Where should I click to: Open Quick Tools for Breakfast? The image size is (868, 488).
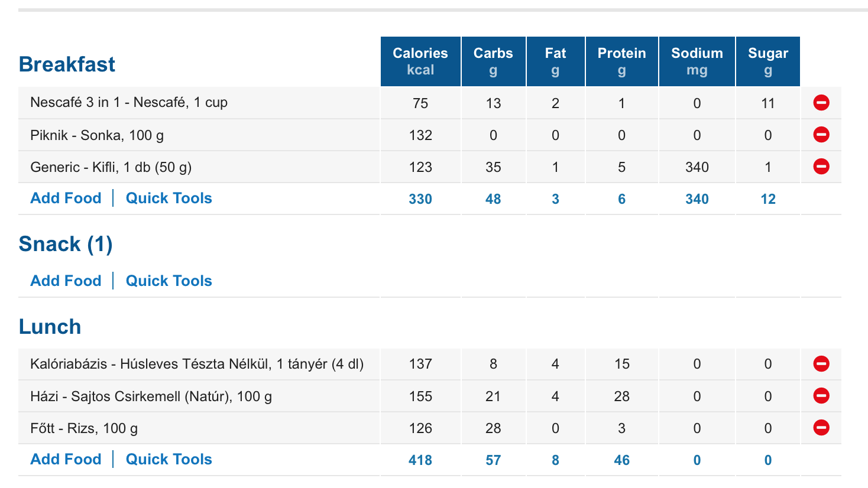(169, 199)
